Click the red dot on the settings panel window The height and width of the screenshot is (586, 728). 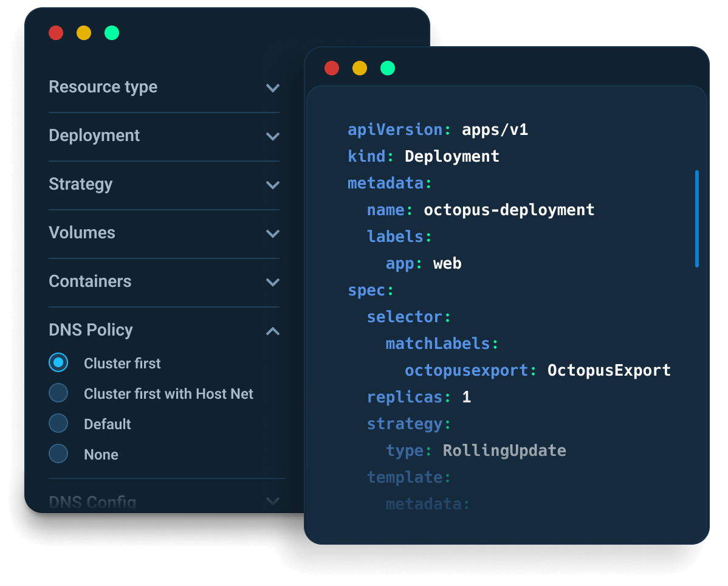pyautogui.click(x=56, y=33)
